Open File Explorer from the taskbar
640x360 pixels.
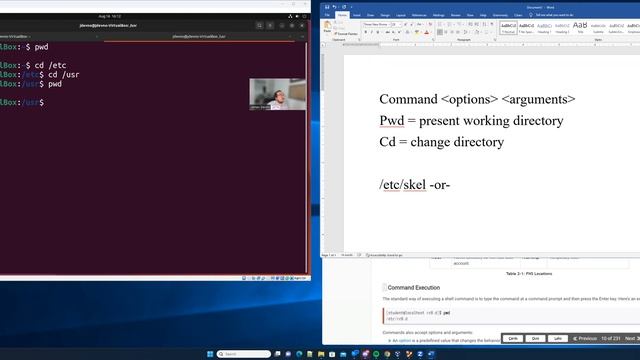(321, 354)
